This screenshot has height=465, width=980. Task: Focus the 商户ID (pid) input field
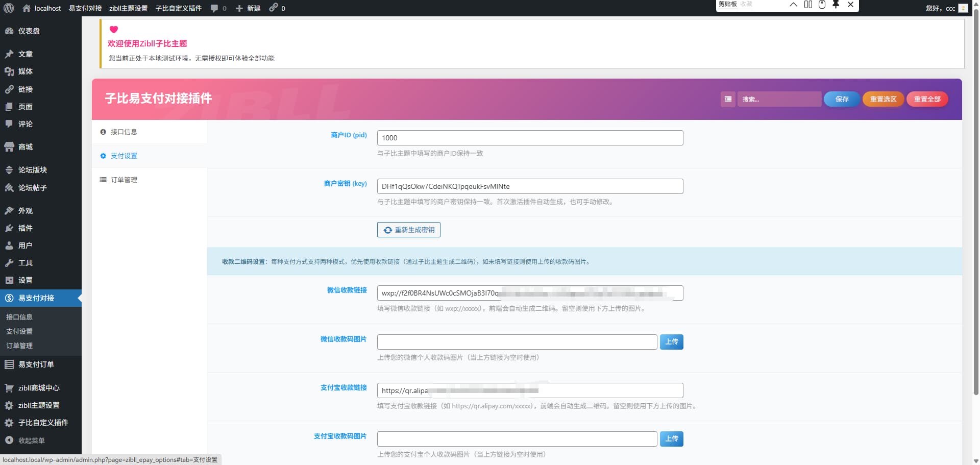(x=530, y=138)
